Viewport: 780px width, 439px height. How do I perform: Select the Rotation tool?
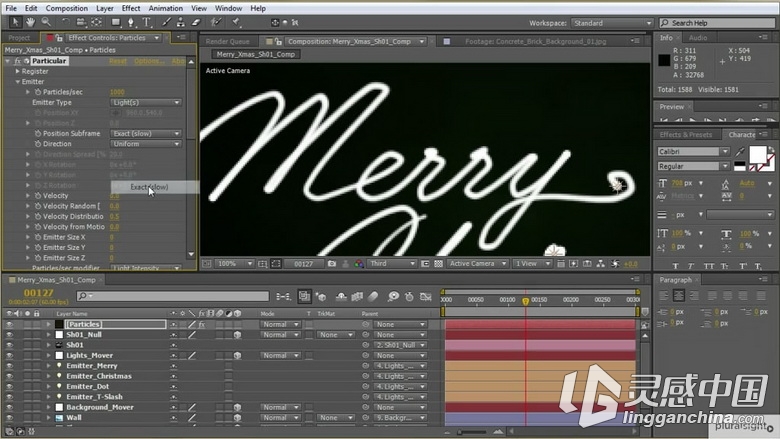point(65,22)
